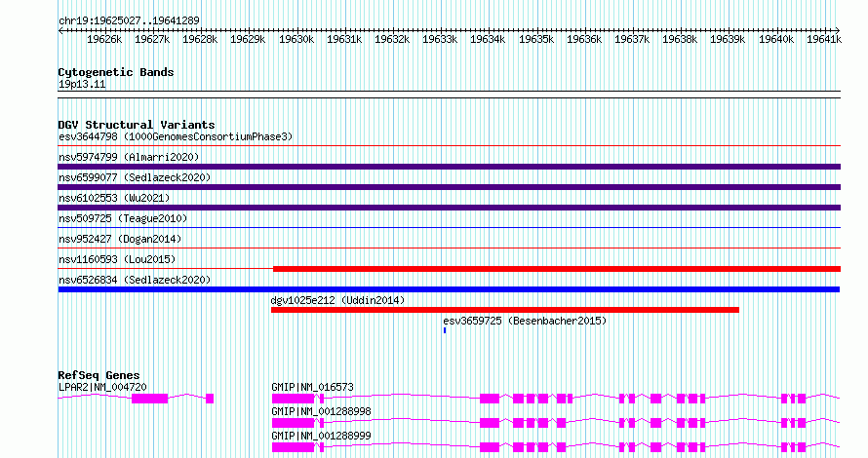
Task: Click the chr19:19625027..19641289 coordinate label
Action: (x=129, y=21)
